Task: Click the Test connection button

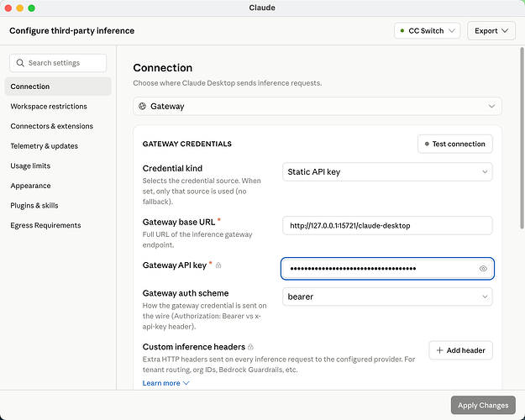Action: (x=455, y=144)
